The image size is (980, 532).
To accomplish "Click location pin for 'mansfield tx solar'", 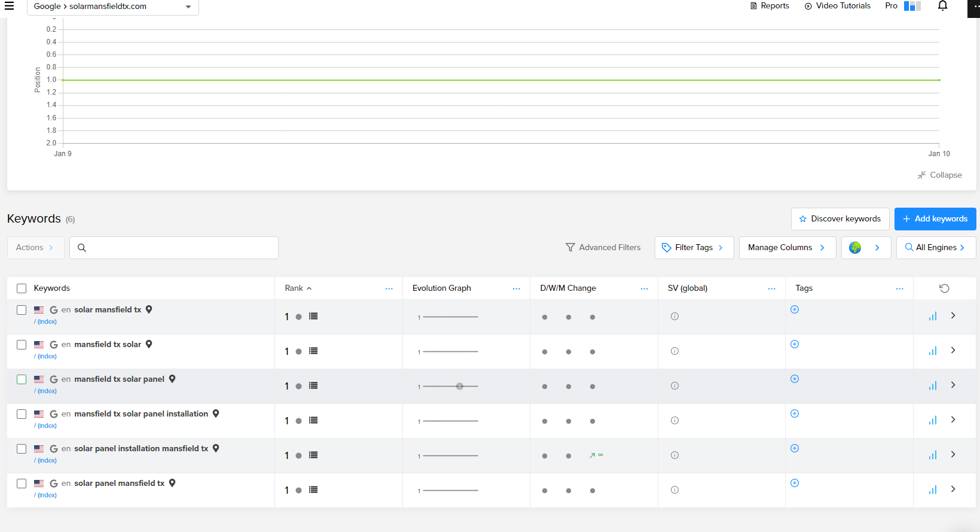I will tap(149, 344).
